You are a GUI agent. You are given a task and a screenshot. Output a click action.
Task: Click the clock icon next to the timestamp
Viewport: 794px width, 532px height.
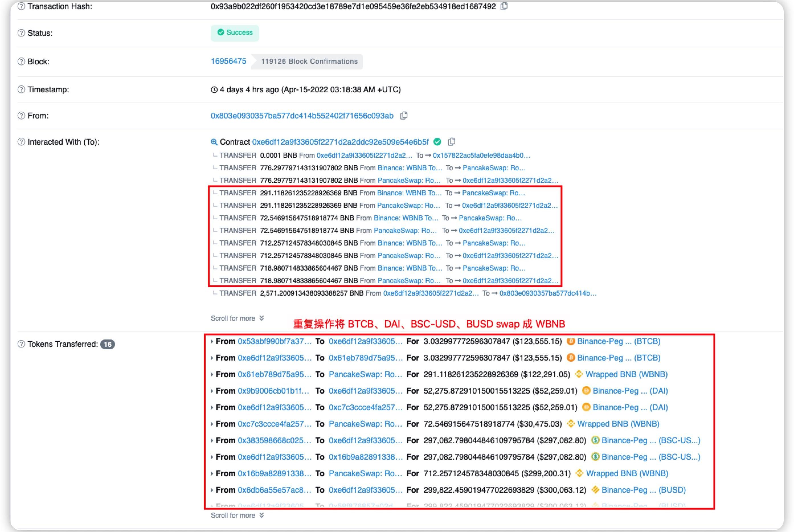[x=214, y=90]
